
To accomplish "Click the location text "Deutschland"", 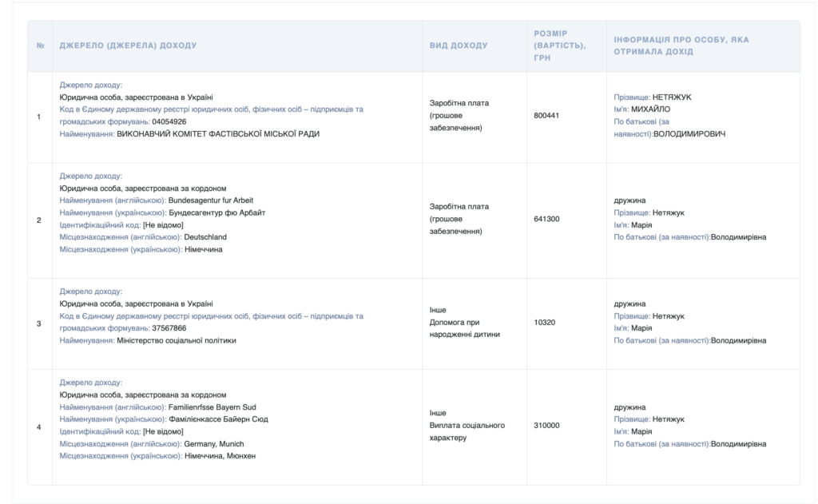I will (205, 237).
